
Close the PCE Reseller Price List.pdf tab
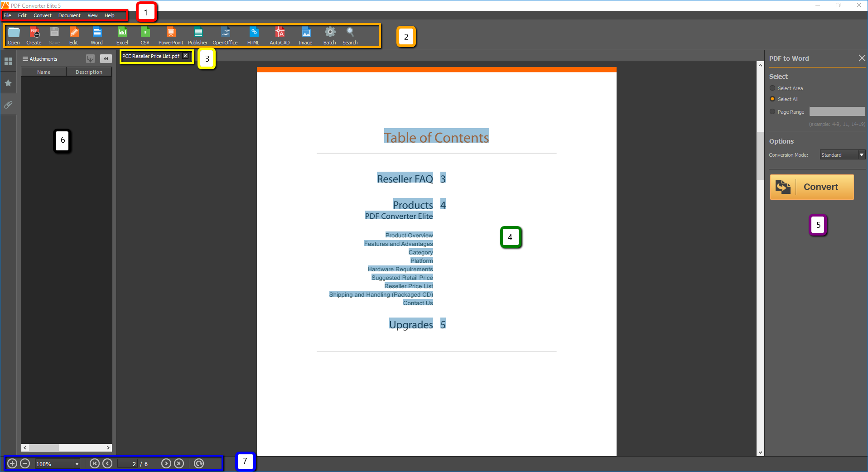click(185, 56)
